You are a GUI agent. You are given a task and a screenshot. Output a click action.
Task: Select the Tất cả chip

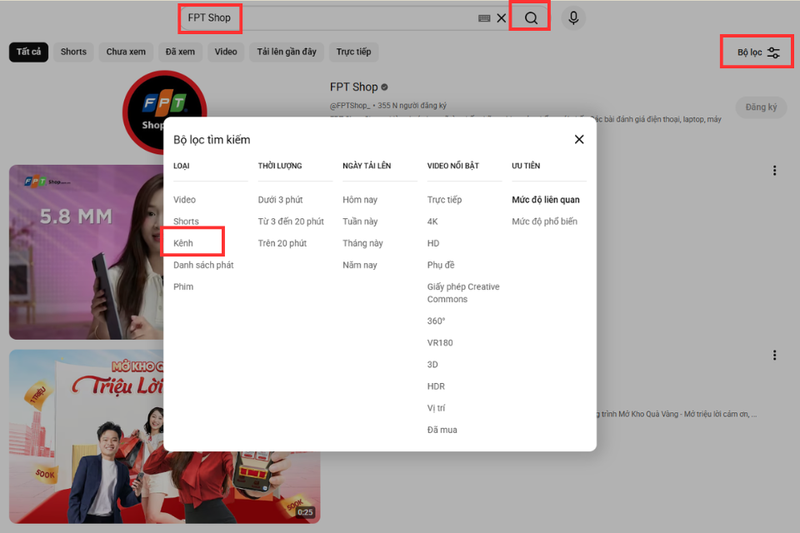coord(29,52)
